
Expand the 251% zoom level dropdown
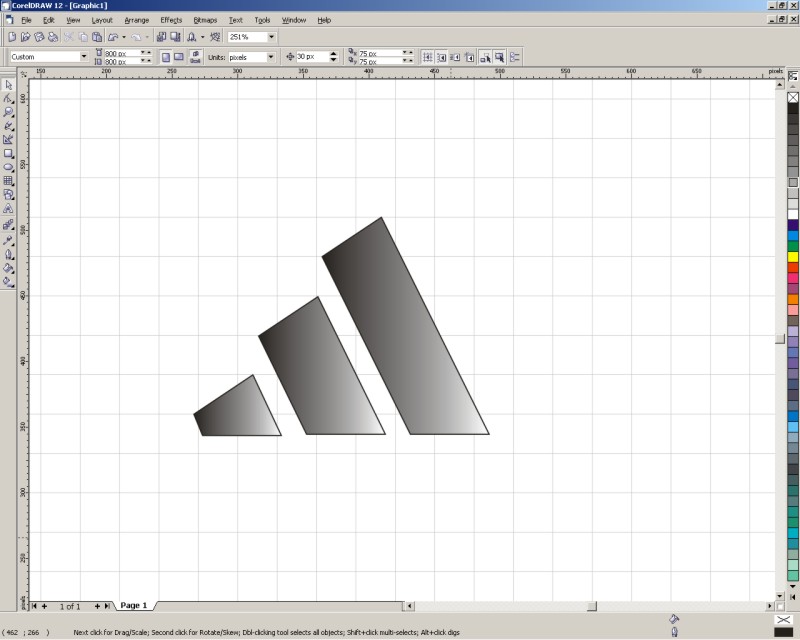click(x=271, y=37)
